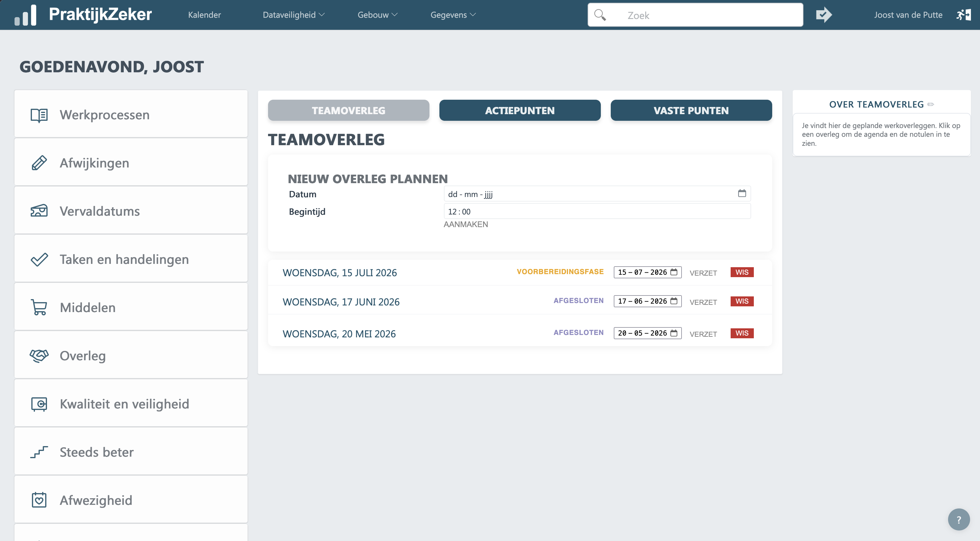Click the Joost van de Putte user name
Screen dimensions: 980x541
coord(908,15)
